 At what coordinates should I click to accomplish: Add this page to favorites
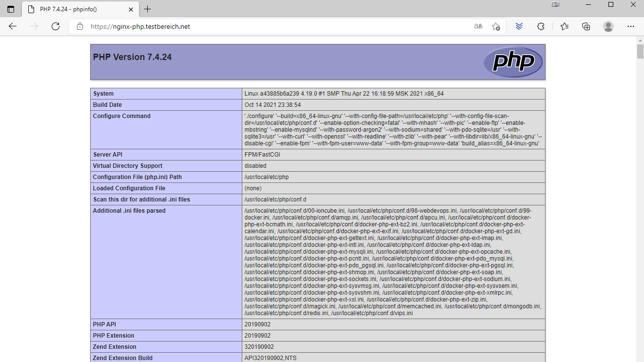pos(496,26)
